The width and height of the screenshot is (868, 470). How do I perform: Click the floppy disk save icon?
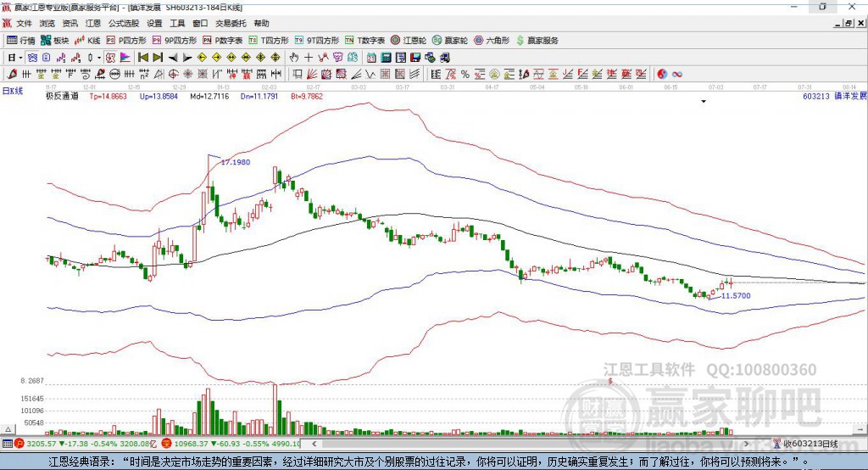(415, 58)
